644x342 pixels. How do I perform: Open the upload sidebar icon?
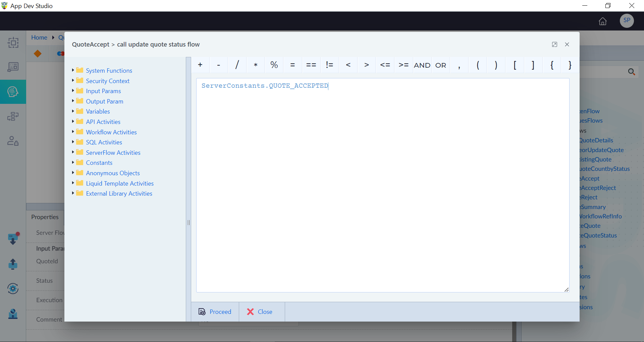(x=13, y=264)
